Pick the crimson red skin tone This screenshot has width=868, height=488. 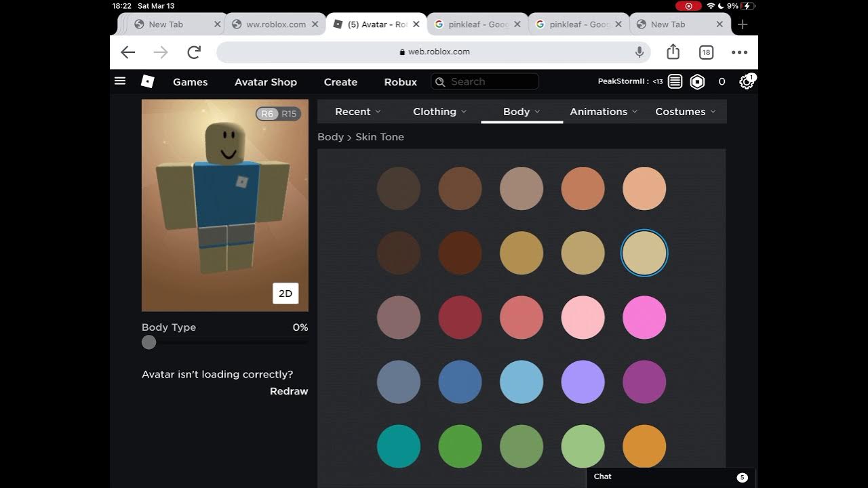coord(460,317)
